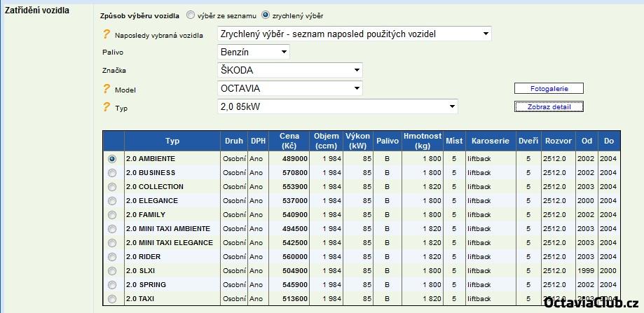Open the Značka dropdown showing ŠKODA
The height and width of the screenshot is (313, 644).
[290, 70]
